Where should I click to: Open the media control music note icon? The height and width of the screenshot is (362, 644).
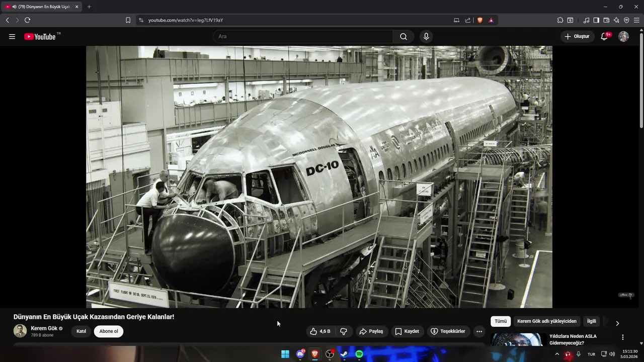586,20
